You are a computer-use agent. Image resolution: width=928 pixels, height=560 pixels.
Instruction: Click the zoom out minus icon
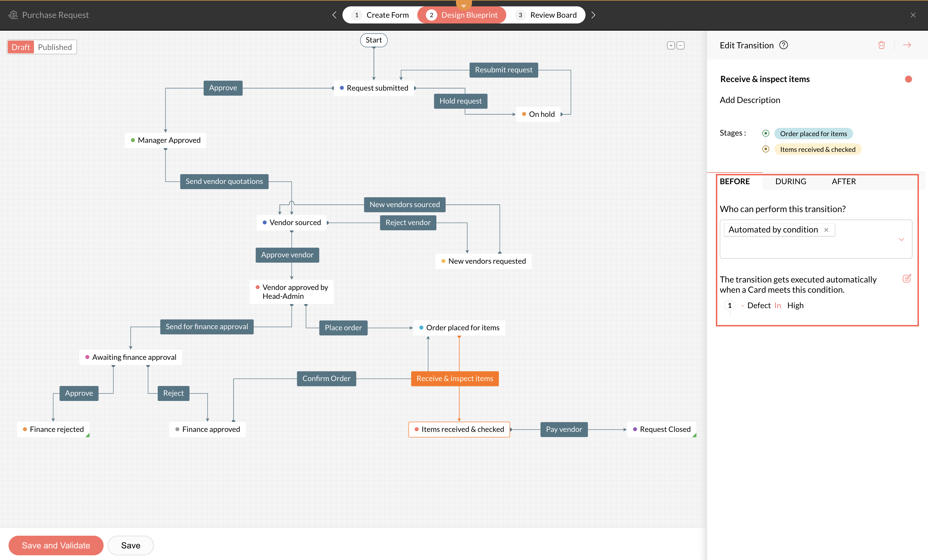tap(681, 46)
